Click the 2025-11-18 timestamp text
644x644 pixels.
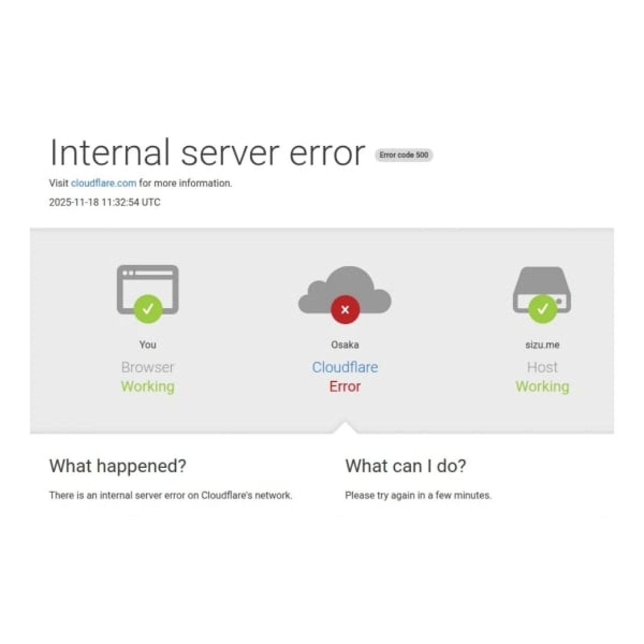click(x=105, y=202)
